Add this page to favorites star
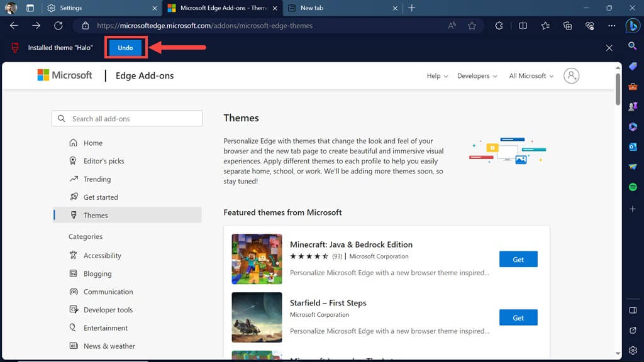The width and height of the screenshot is (644, 362). click(x=472, y=25)
